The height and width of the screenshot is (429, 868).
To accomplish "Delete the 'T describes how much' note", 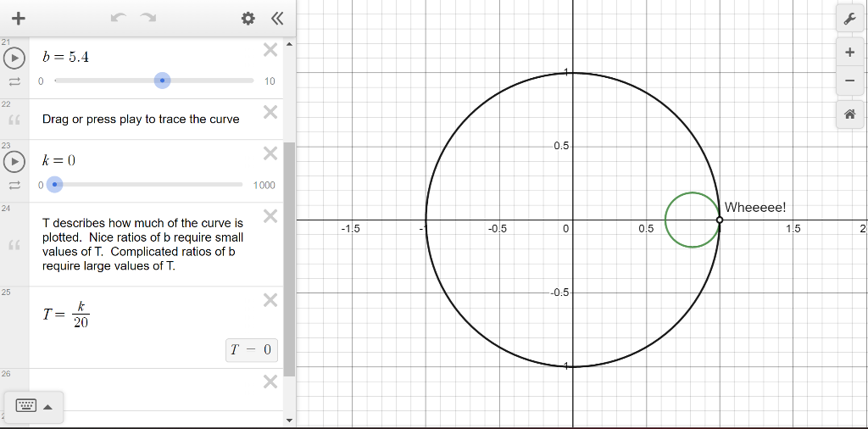I will pos(270,216).
